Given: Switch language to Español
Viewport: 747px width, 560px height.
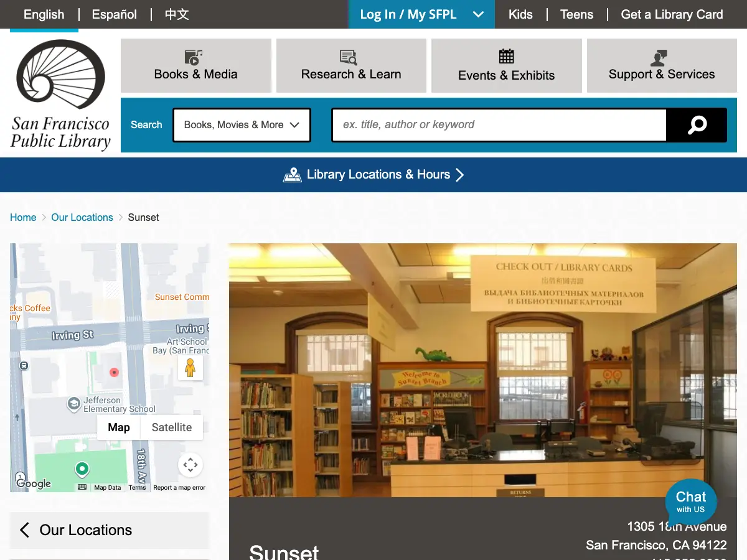Looking at the screenshot, I should pos(115,14).
